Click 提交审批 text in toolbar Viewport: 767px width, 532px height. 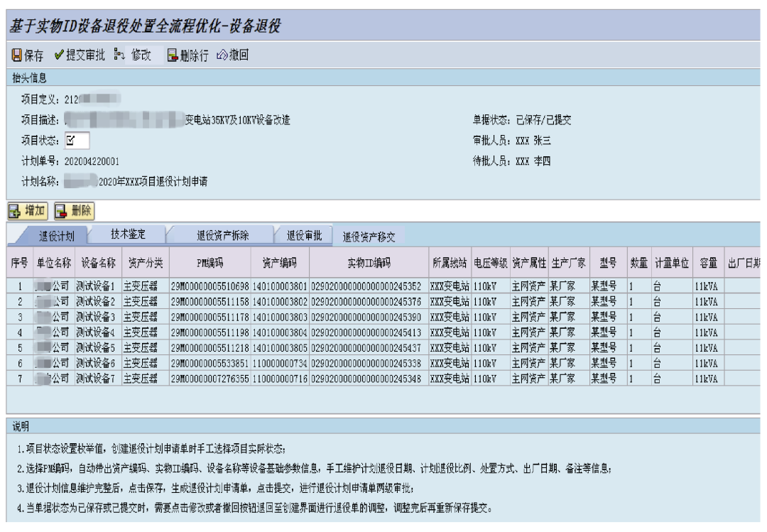pyautogui.click(x=85, y=55)
